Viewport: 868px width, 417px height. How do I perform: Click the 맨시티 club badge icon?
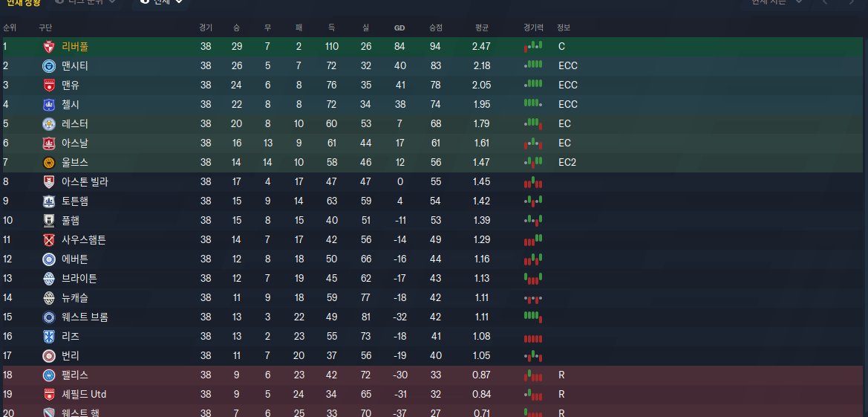(x=49, y=66)
